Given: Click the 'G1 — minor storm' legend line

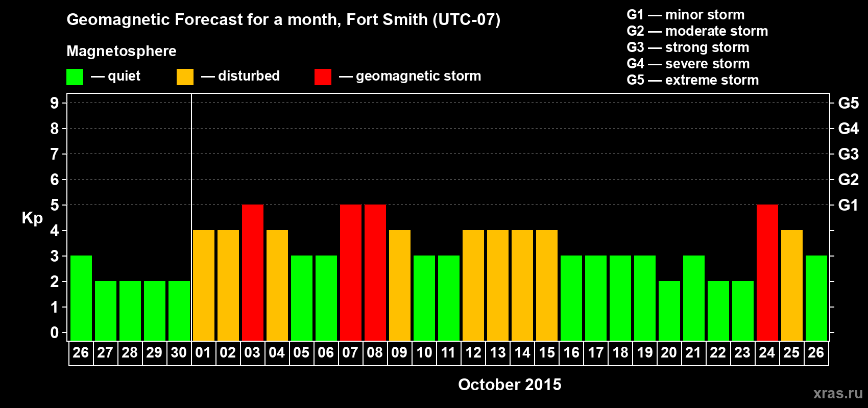Looking at the screenshot, I should [686, 15].
